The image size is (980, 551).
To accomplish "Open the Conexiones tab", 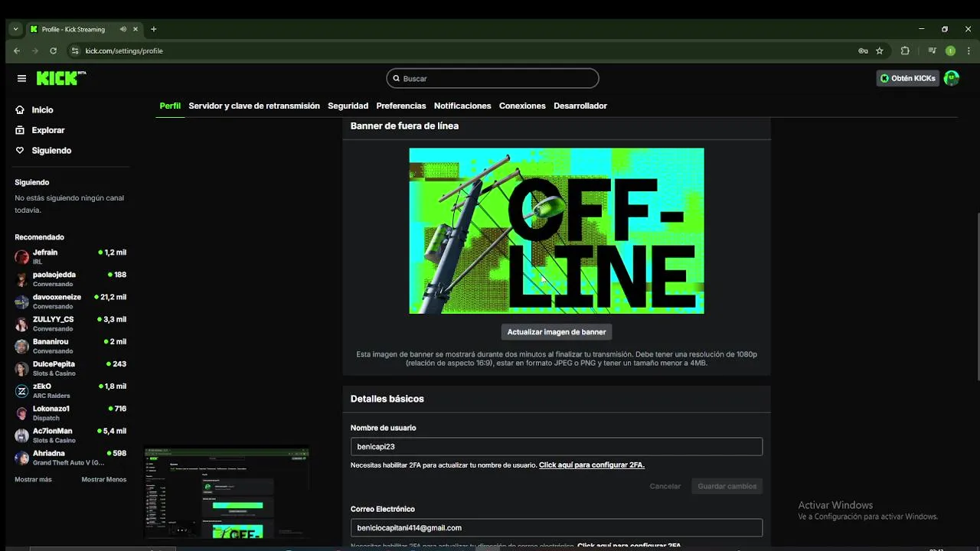I will click(x=522, y=106).
